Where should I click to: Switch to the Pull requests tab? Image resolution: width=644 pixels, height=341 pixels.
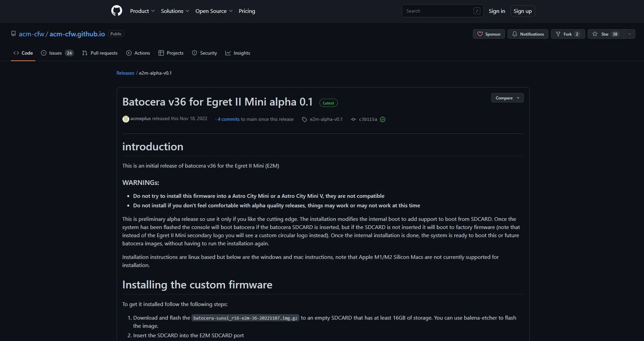click(100, 53)
